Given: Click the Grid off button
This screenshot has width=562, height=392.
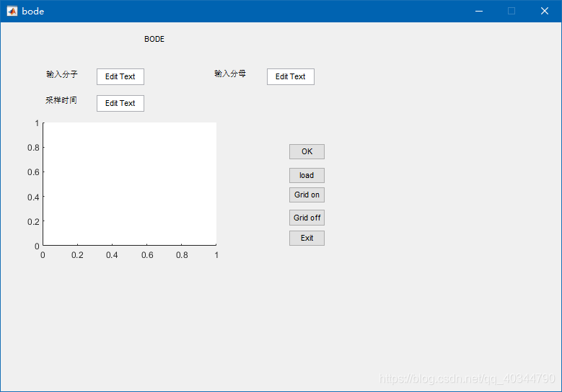Looking at the screenshot, I should click(x=307, y=218).
